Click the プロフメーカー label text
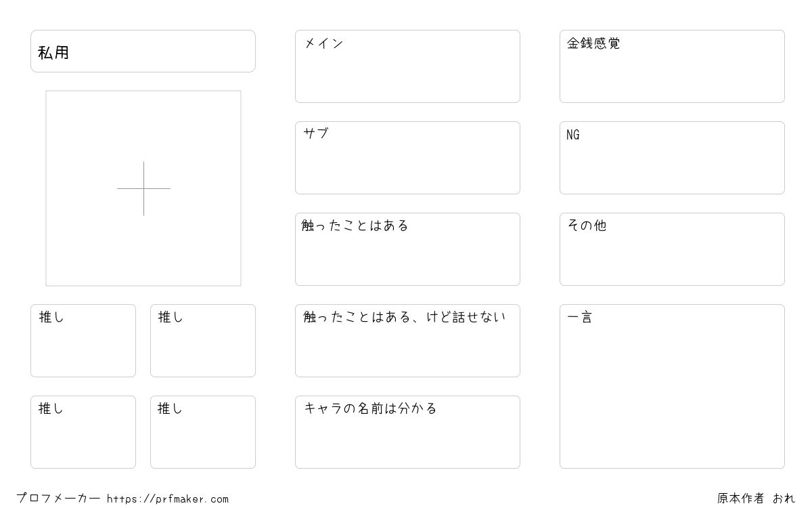The height and width of the screenshot is (508, 812). click(58, 499)
